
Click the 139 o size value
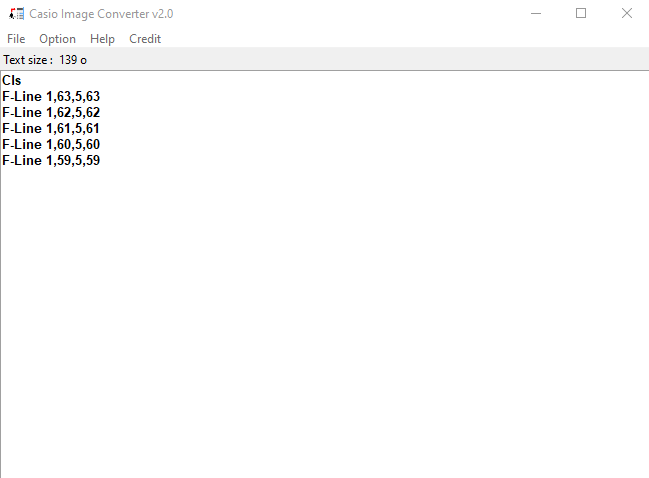pos(73,60)
